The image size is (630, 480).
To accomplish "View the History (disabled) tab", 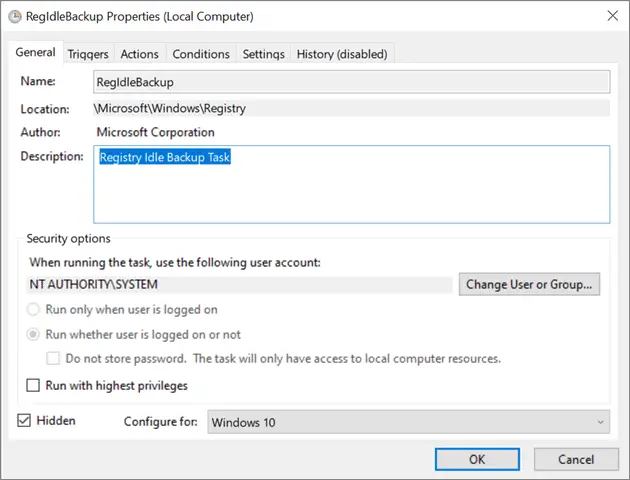I will pos(342,54).
